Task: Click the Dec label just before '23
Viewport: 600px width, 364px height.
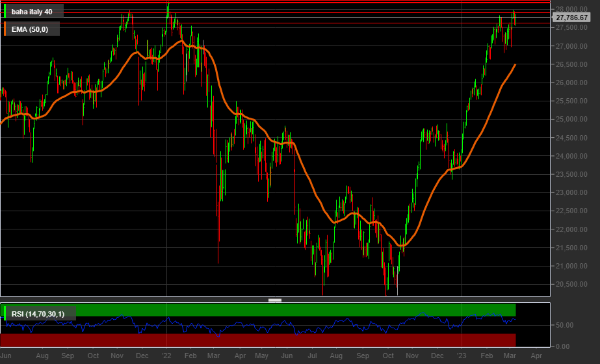Action: point(437,356)
